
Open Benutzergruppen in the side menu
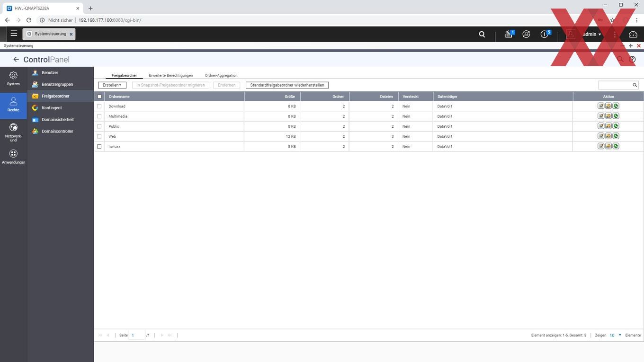click(x=61, y=84)
